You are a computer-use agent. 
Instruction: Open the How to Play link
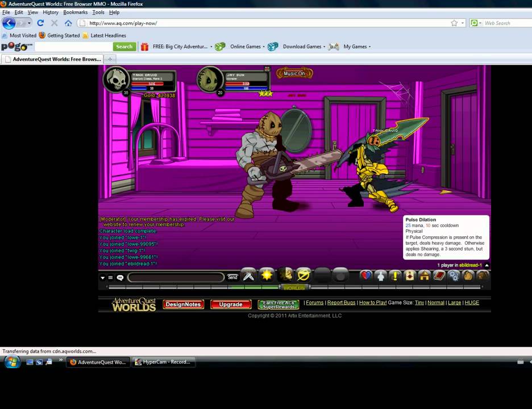point(372,303)
